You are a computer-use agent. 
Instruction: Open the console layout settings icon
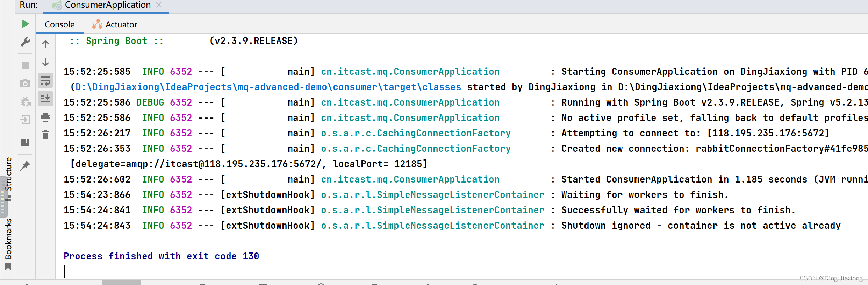tap(25, 143)
